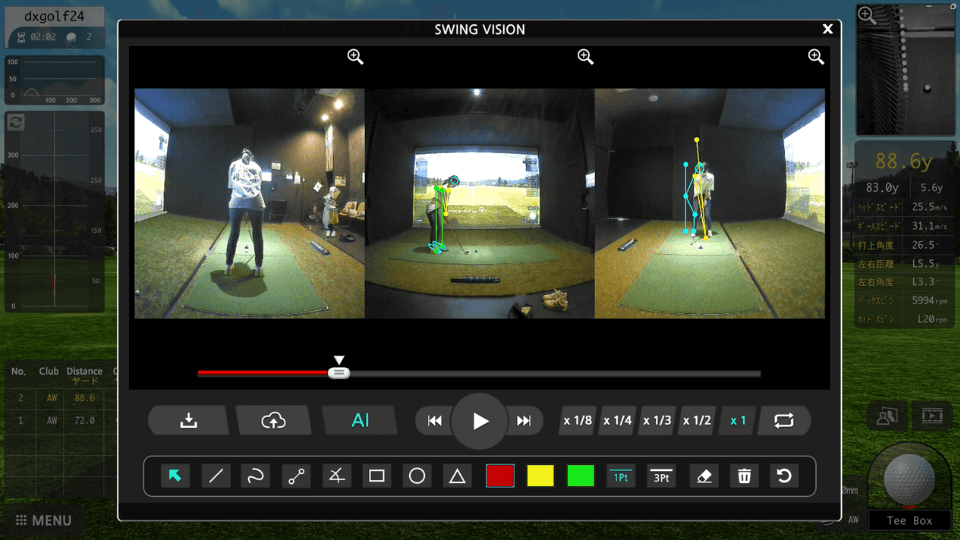
Task: Select the freehand curve drawing tool
Action: 256,476
